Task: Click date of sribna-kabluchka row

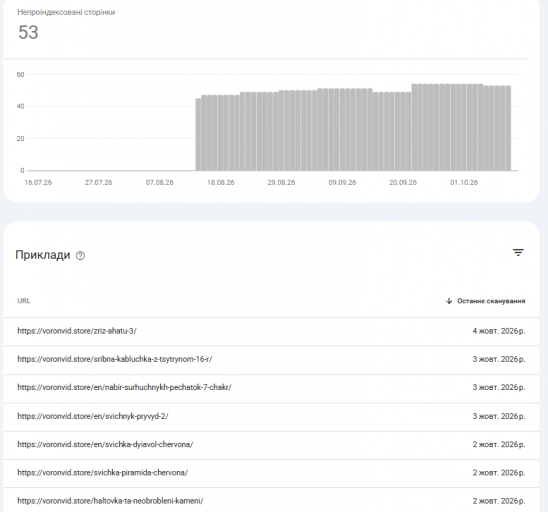Action: coord(499,359)
